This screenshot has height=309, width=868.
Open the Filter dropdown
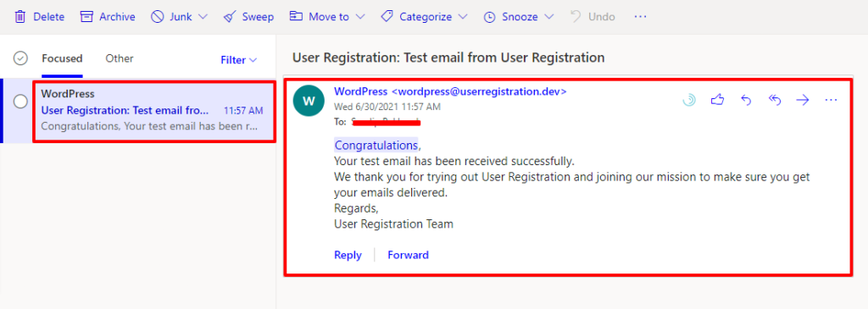pyautogui.click(x=238, y=60)
